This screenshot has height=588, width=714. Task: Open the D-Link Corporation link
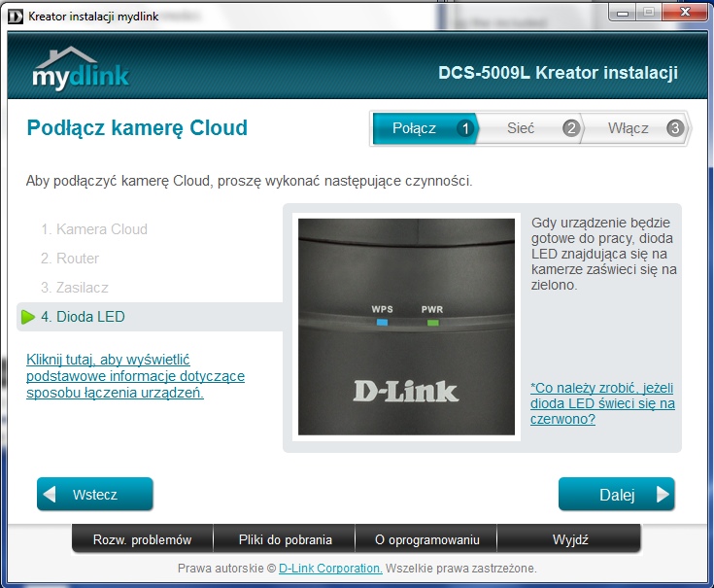[330, 569]
